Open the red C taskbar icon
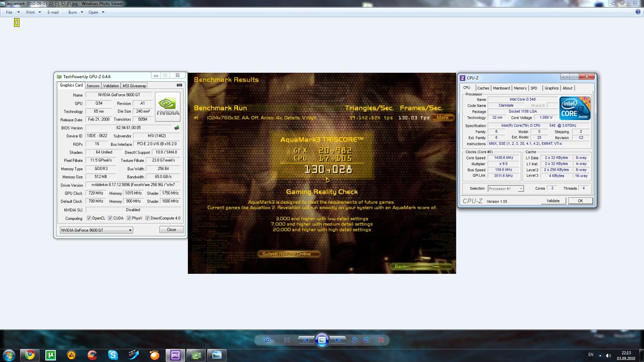The width and height of the screenshot is (644, 362). pyautogui.click(x=92, y=355)
